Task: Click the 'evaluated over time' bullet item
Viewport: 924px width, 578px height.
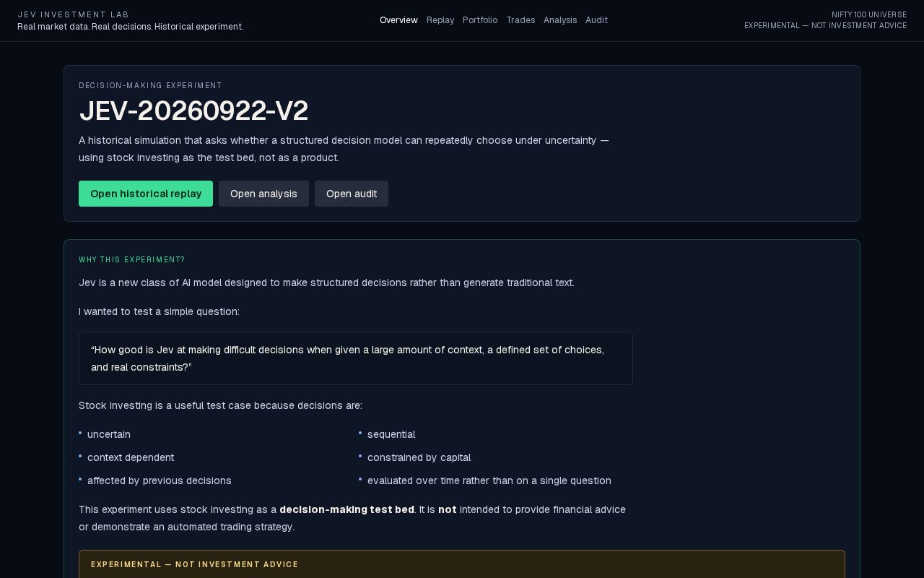Action: [489, 480]
